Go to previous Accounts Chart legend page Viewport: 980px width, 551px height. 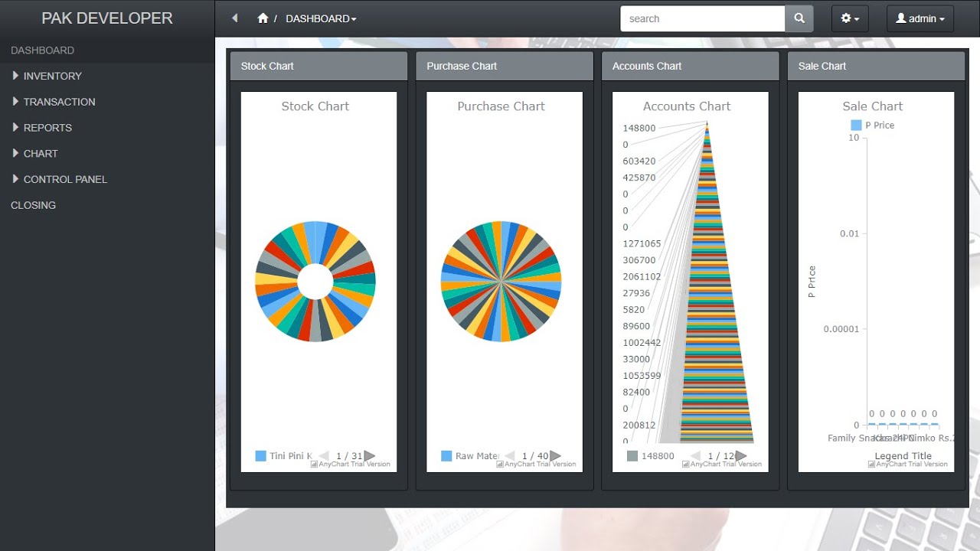695,456
